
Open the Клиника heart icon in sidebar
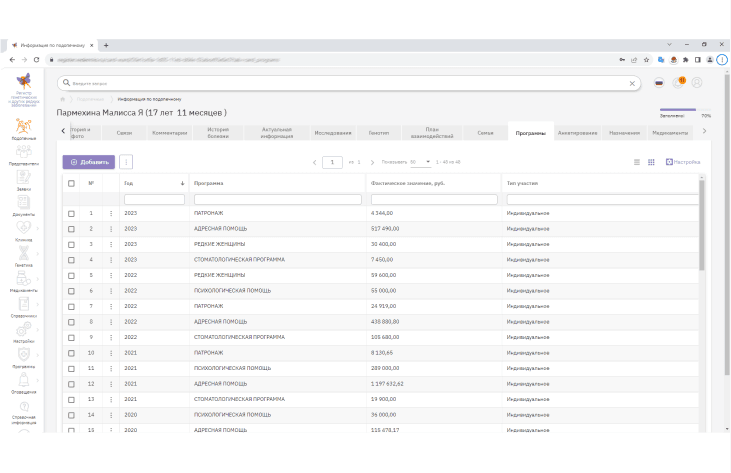click(x=23, y=227)
